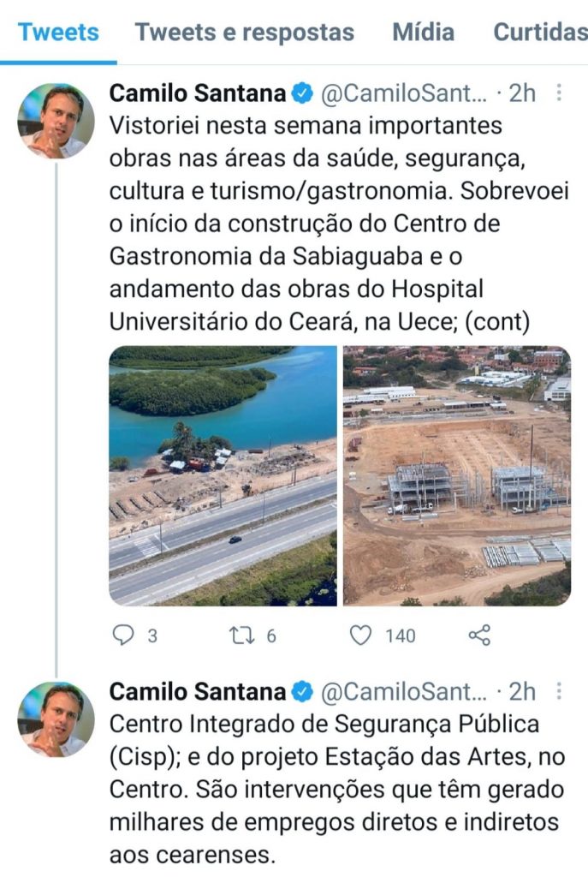Tap the @CamiloSant handle in the second tweet
This screenshot has width=588, height=877.
[401, 691]
